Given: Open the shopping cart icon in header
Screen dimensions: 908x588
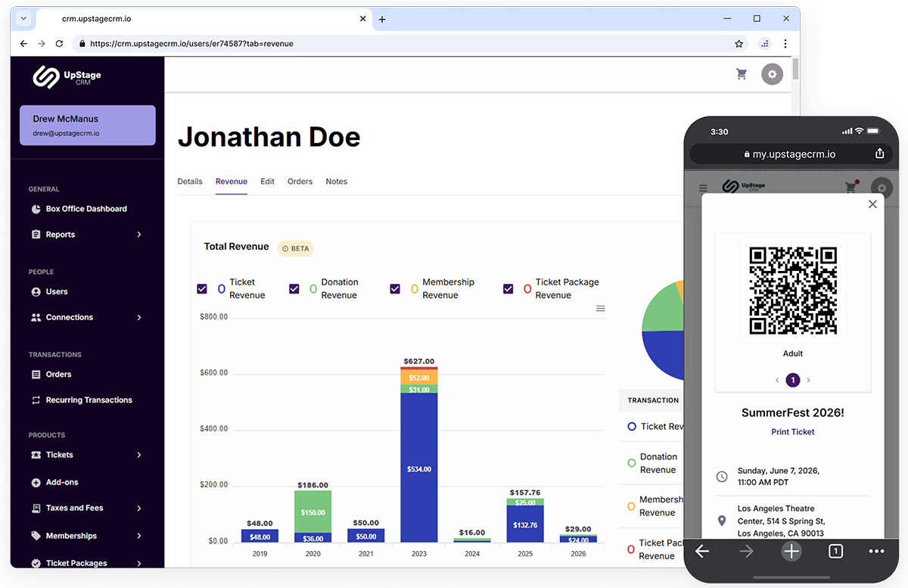Looking at the screenshot, I should (742, 74).
